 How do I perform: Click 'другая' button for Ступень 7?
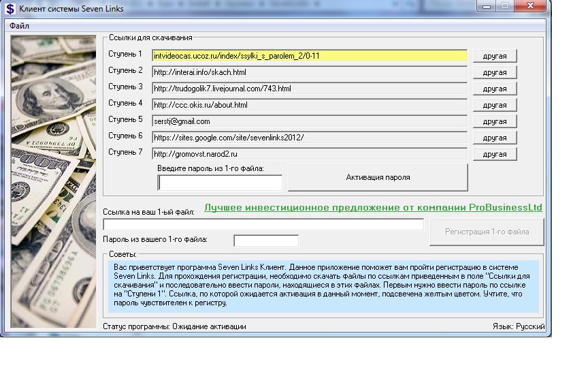coord(495,154)
